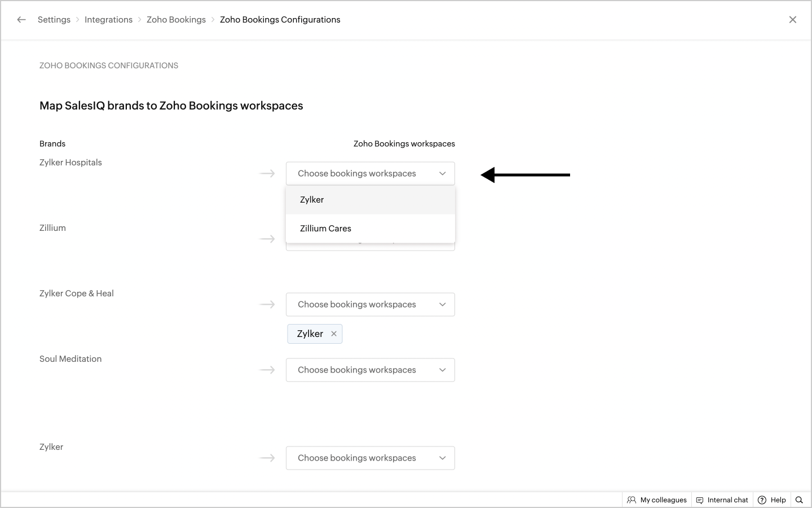Select Zylker from the dropdown list

(x=370, y=200)
